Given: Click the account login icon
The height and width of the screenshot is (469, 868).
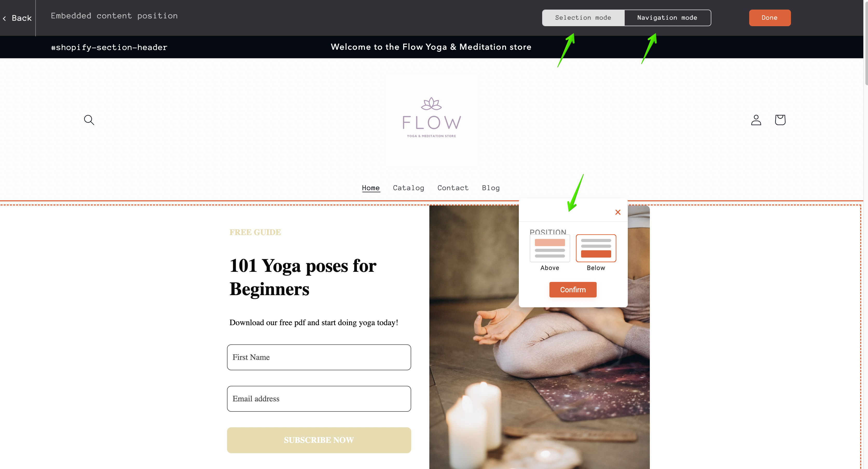Looking at the screenshot, I should tap(756, 119).
